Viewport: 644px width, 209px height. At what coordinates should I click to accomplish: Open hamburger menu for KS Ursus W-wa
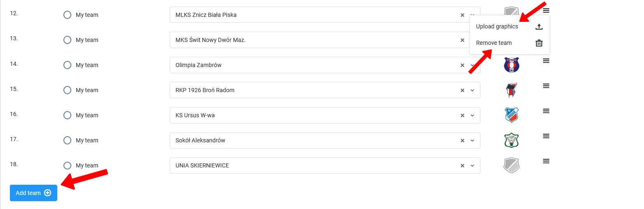546,111
